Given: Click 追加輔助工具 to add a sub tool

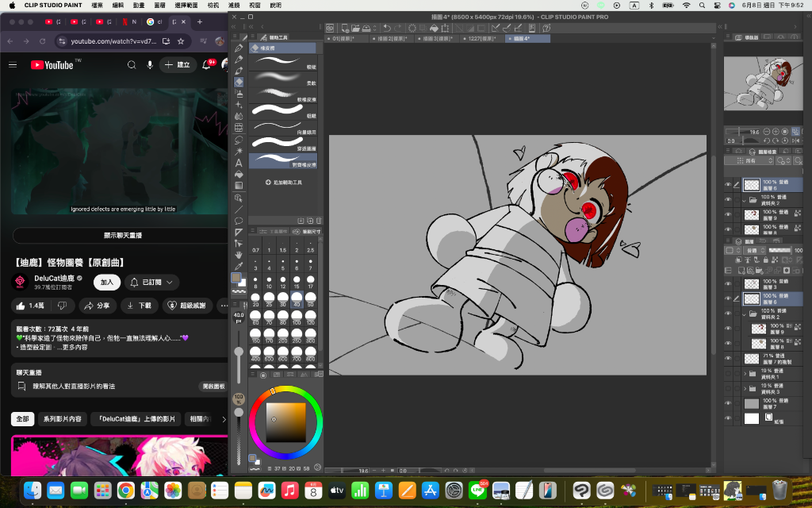Looking at the screenshot, I should tap(284, 183).
